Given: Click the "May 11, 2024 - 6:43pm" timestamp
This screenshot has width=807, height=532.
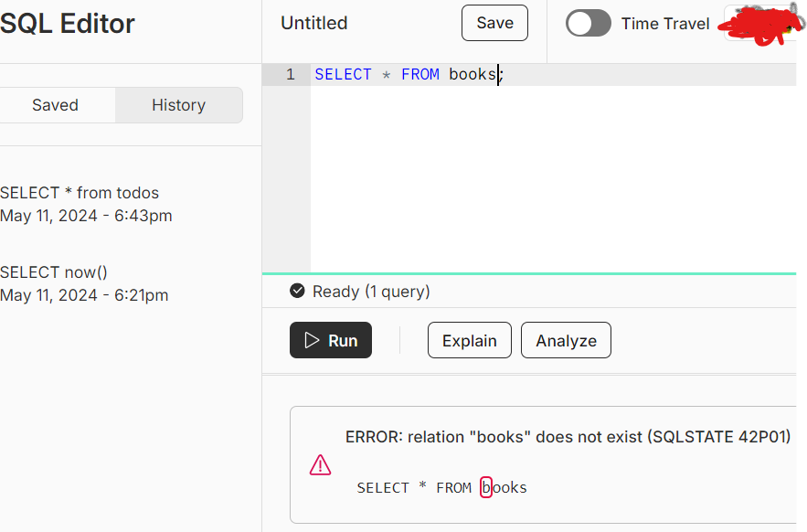Looking at the screenshot, I should click(86, 217).
